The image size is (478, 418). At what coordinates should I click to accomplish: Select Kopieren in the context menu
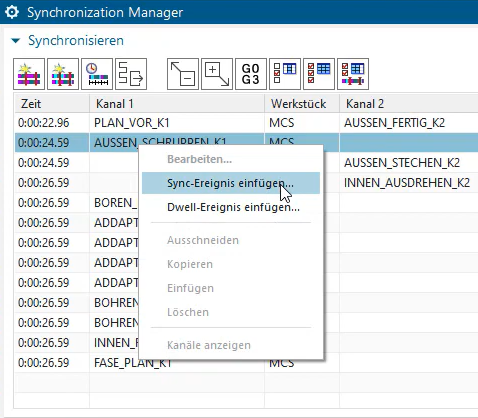tap(231, 264)
